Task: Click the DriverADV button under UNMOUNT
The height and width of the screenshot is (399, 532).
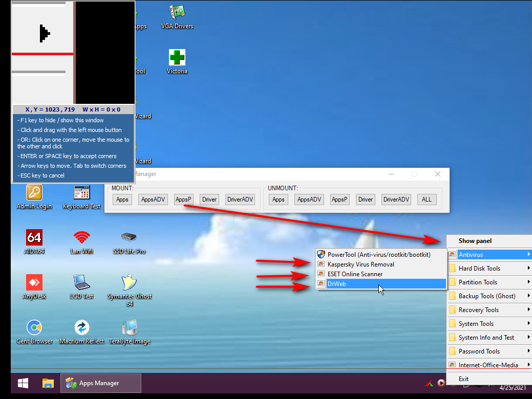Action: coord(396,199)
